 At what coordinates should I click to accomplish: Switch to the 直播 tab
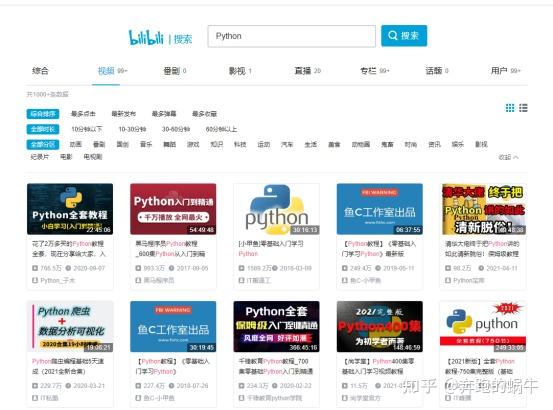(308, 71)
